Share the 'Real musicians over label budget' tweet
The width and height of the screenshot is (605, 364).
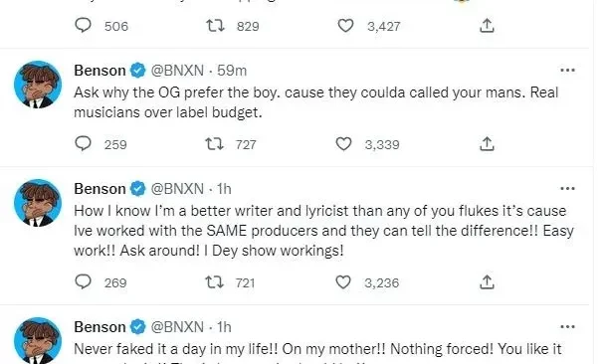click(x=487, y=144)
